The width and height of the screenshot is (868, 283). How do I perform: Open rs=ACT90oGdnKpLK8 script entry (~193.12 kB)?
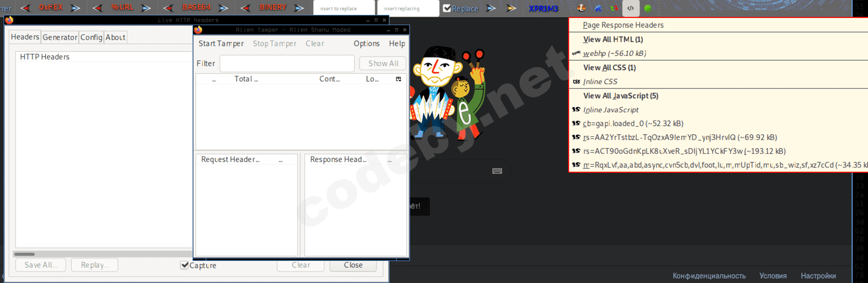click(718, 151)
